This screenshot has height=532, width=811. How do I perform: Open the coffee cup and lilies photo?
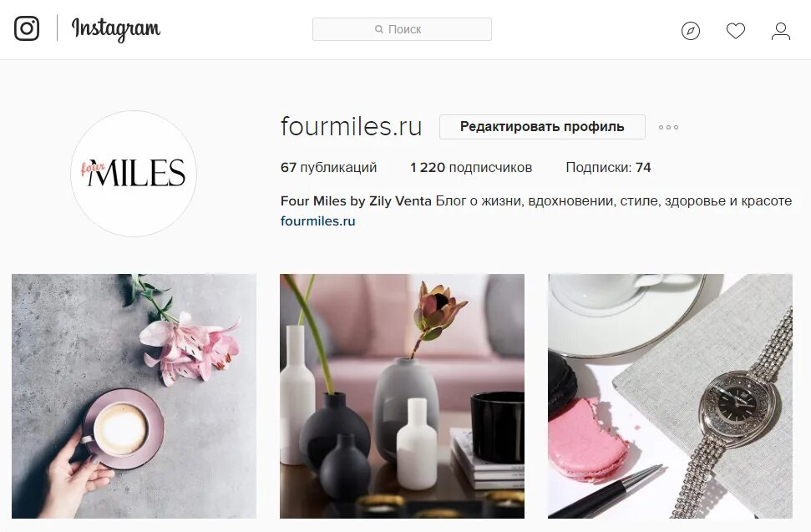[134, 396]
